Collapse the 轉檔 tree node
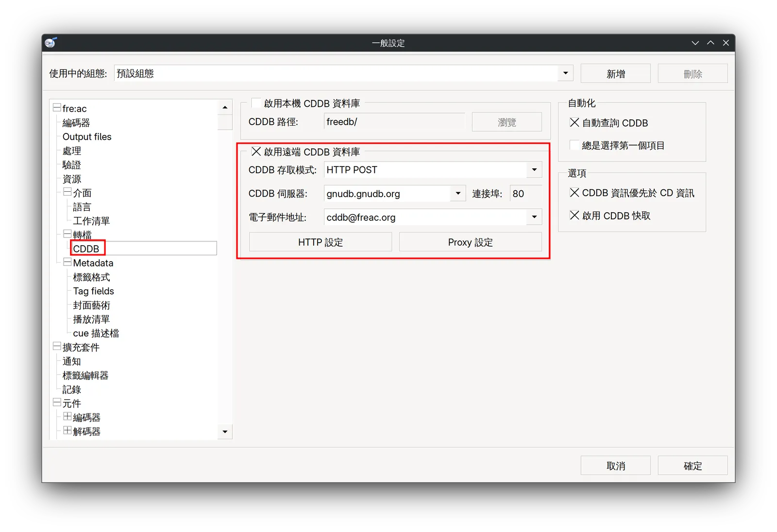 [68, 234]
